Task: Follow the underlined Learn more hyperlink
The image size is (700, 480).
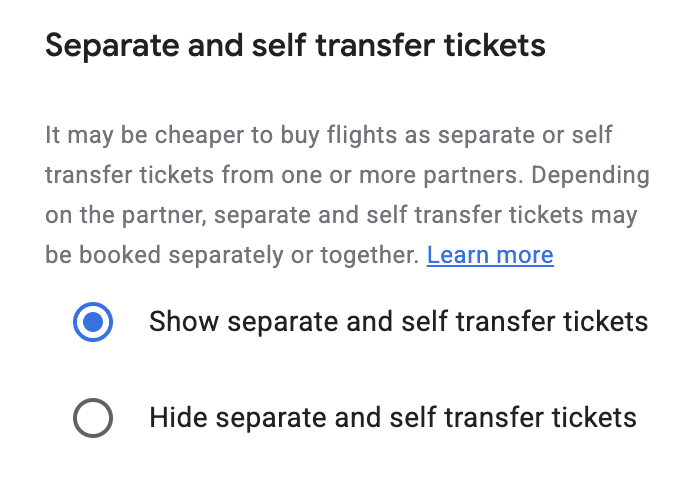Action: (490, 255)
